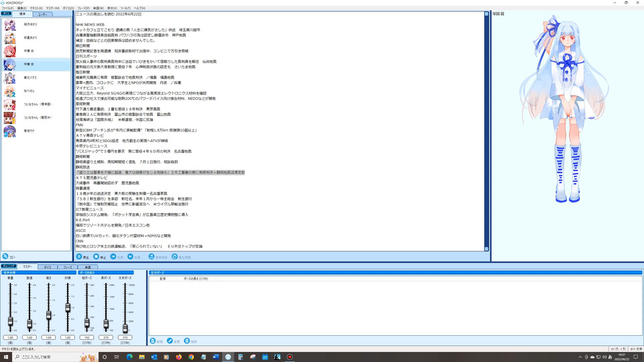Viewport: 644px width, 362px height.
Task: Click the ポーズの長さ [ミリ秒] column header
Action: (196, 279)
